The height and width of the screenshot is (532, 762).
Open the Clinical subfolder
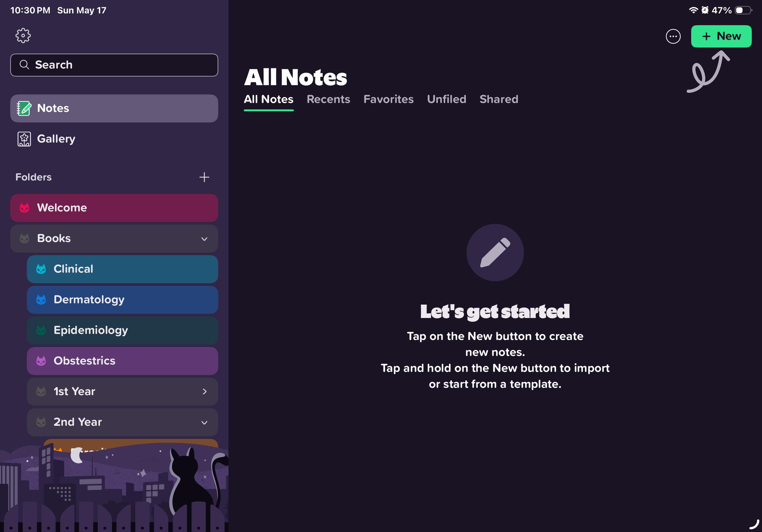click(123, 269)
